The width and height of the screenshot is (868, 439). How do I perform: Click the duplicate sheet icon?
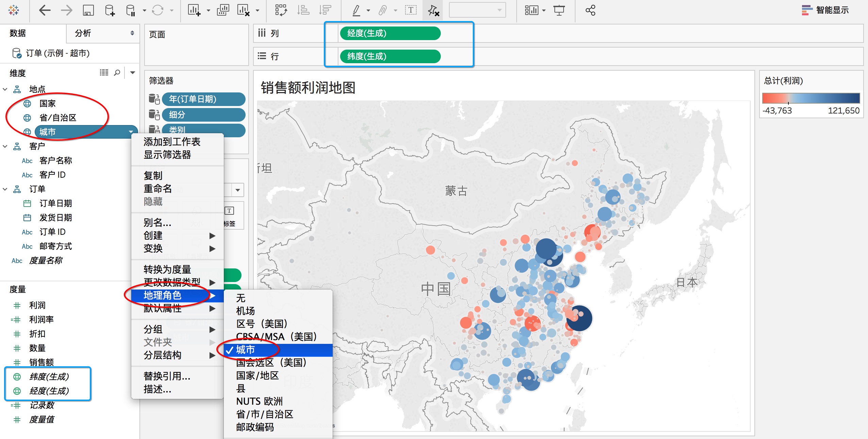(x=223, y=10)
